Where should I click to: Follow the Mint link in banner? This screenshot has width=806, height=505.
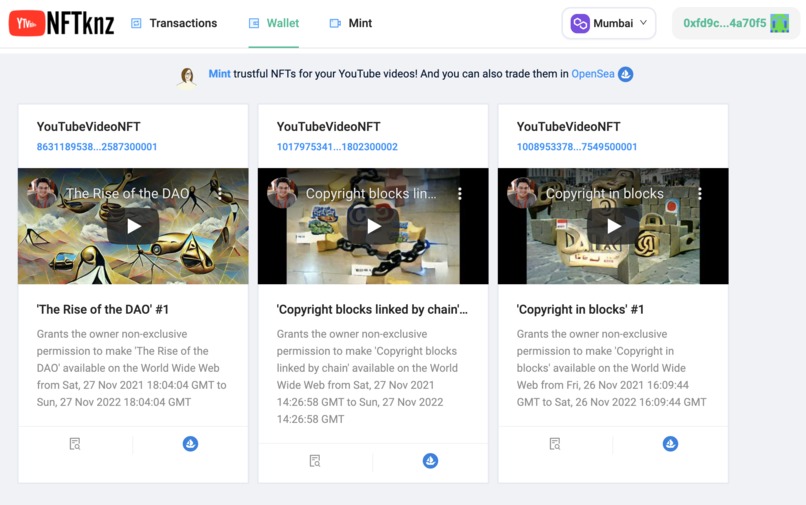click(x=219, y=74)
